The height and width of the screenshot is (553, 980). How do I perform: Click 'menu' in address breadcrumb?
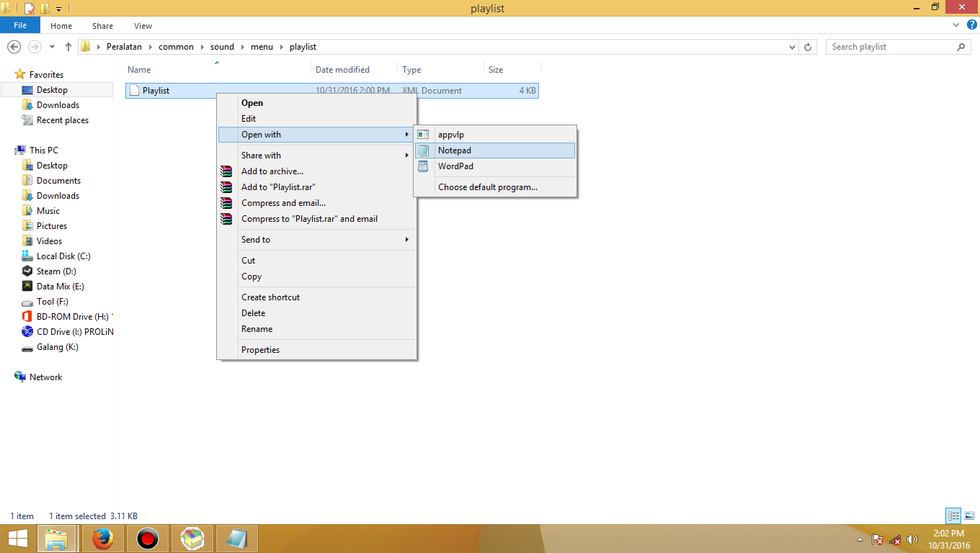(262, 47)
